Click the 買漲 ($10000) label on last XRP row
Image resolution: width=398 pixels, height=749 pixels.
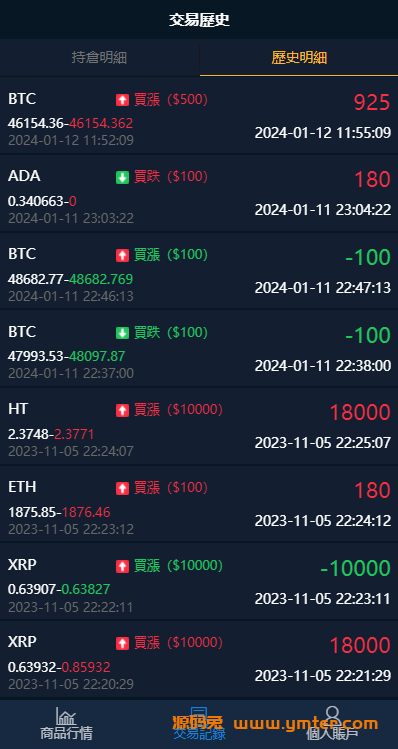pos(178,643)
